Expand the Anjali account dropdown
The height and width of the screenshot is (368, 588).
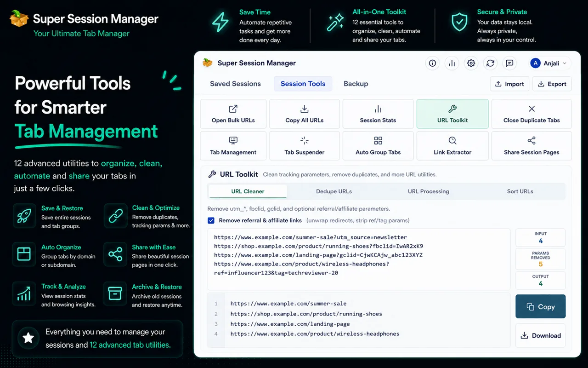point(549,63)
